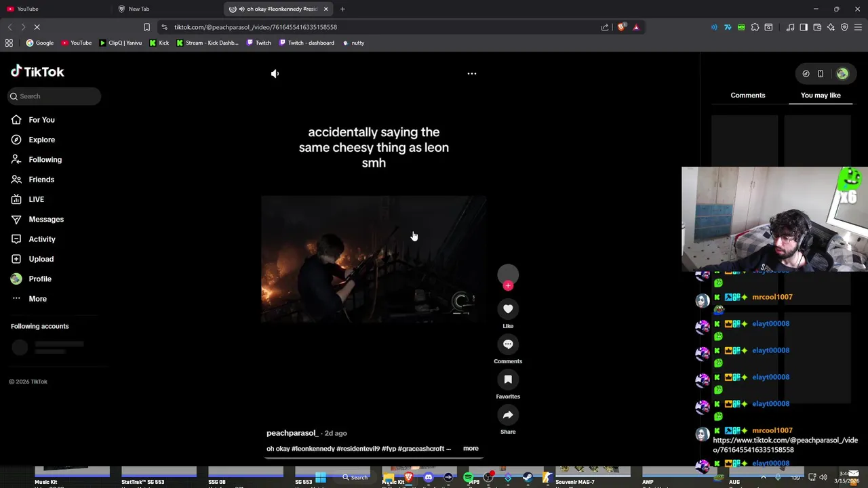Image resolution: width=868 pixels, height=488 pixels.
Task: Open the Upload page
Action: tap(32, 259)
